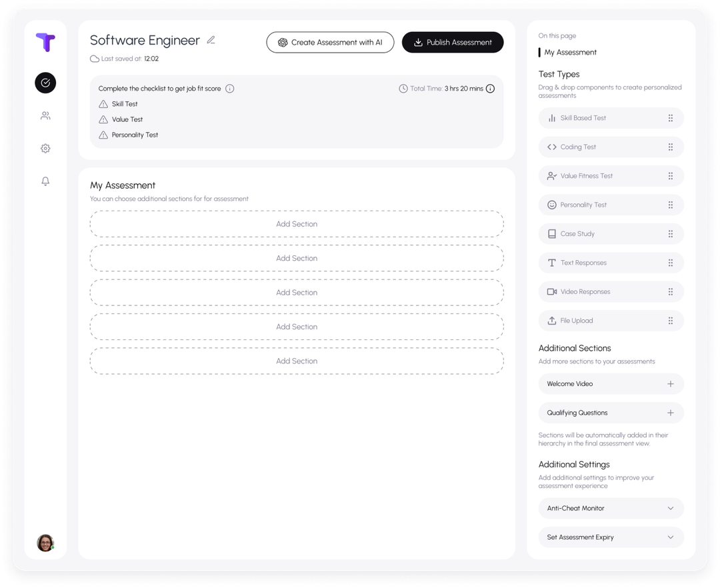Click warning icon next to Personality Test
This screenshot has width=720, height=588.
coord(103,135)
